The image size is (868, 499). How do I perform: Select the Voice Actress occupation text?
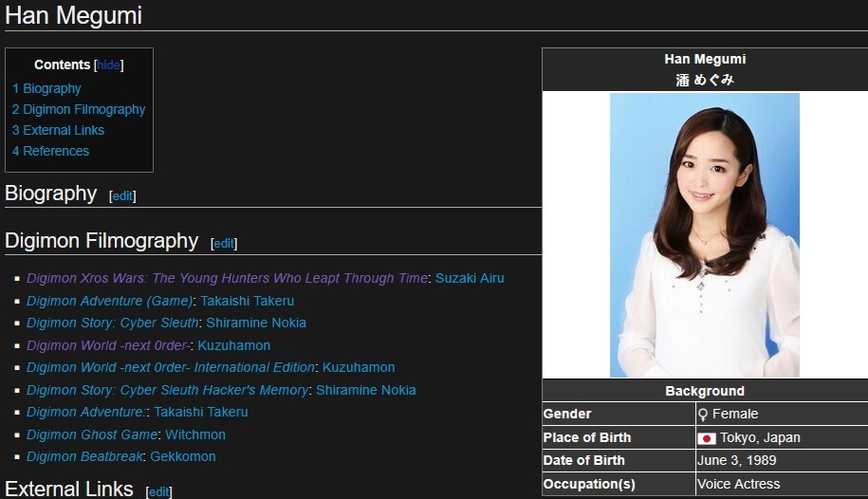[x=738, y=484]
